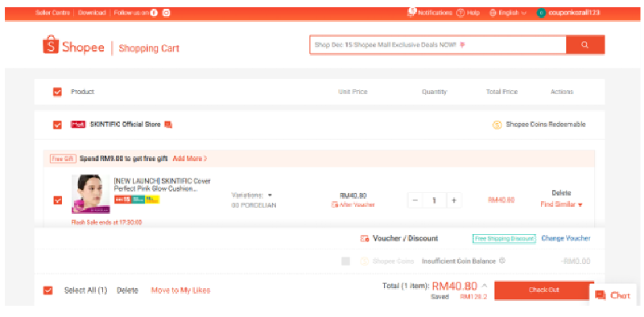Viewport: 644px width, 317px height.
Task: Click the search input field
Action: tap(438, 45)
